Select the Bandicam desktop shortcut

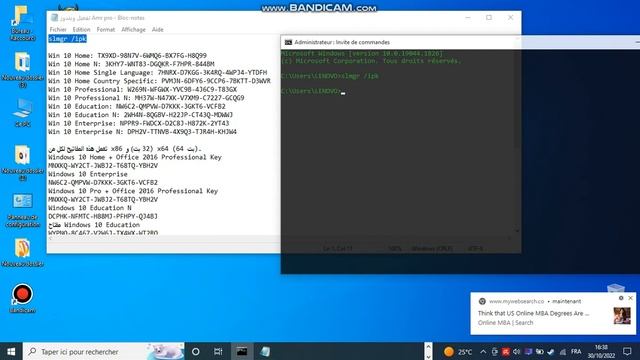click(22, 298)
